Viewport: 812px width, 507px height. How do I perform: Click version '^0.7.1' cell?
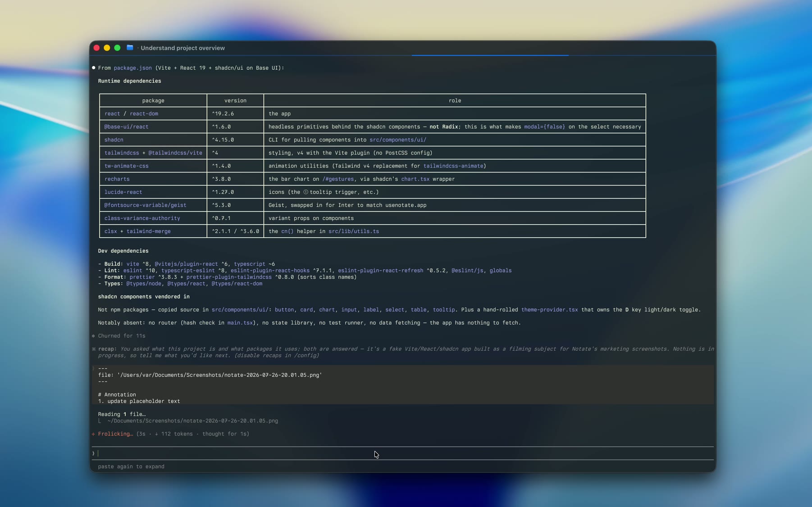[221, 218]
